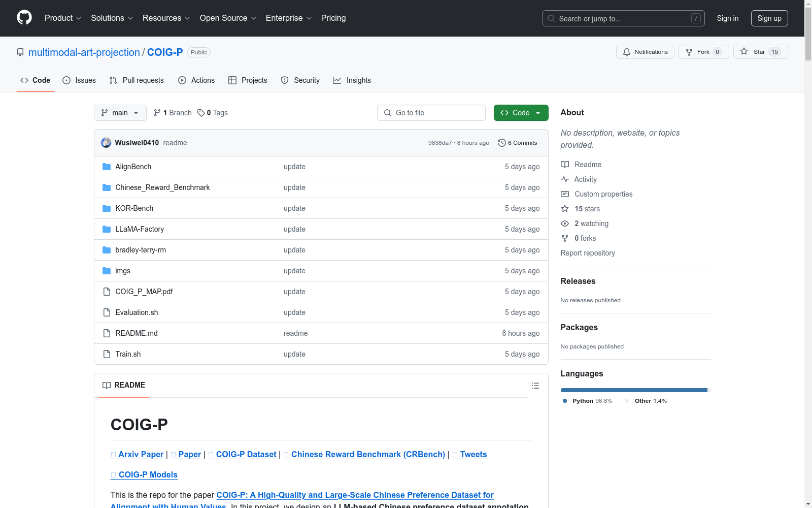The image size is (812, 508).
Task: Click the README.md file icon
Action: point(107,333)
